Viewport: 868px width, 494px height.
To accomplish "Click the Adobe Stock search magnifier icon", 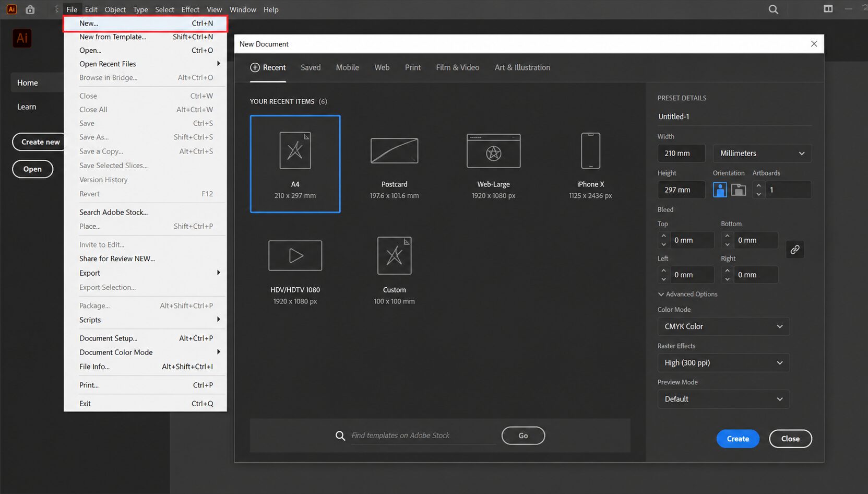I will [340, 436].
